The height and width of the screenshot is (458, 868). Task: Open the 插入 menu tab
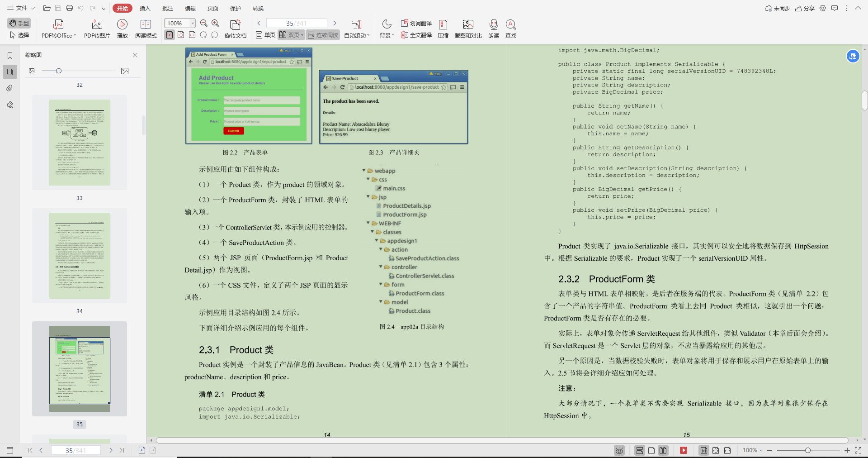click(145, 8)
